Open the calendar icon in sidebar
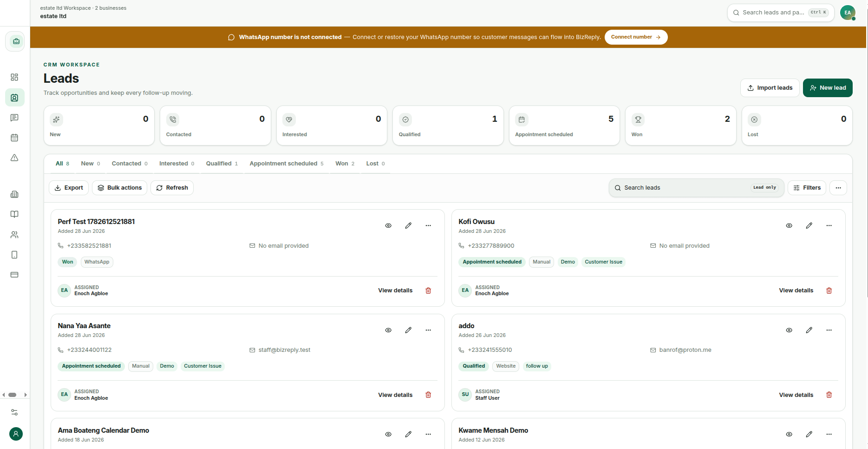 click(14, 138)
